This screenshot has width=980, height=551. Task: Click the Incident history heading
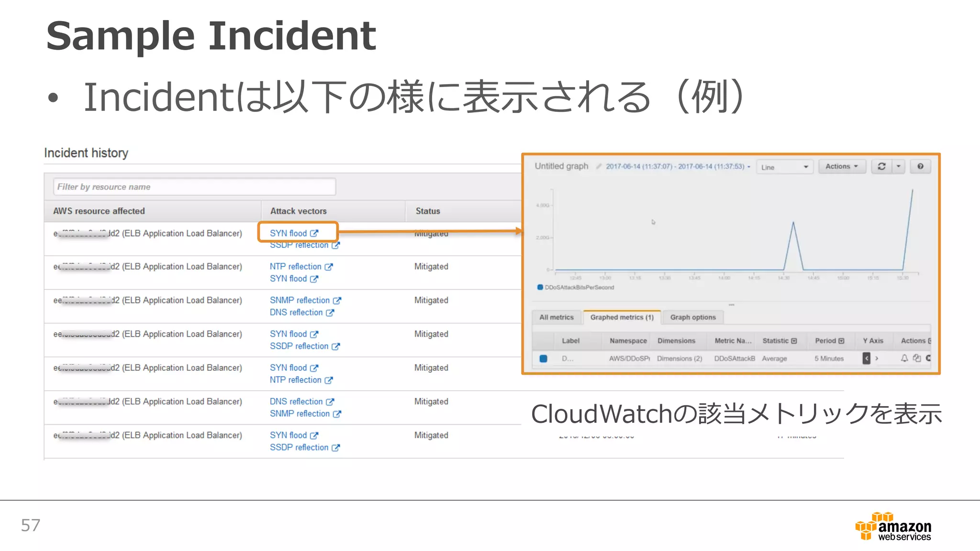(x=86, y=153)
